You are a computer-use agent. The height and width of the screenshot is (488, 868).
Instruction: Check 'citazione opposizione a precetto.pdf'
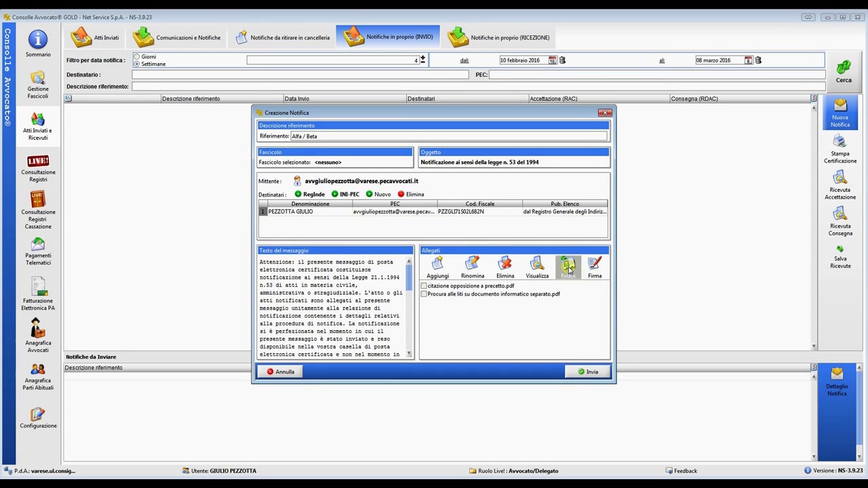tap(425, 286)
